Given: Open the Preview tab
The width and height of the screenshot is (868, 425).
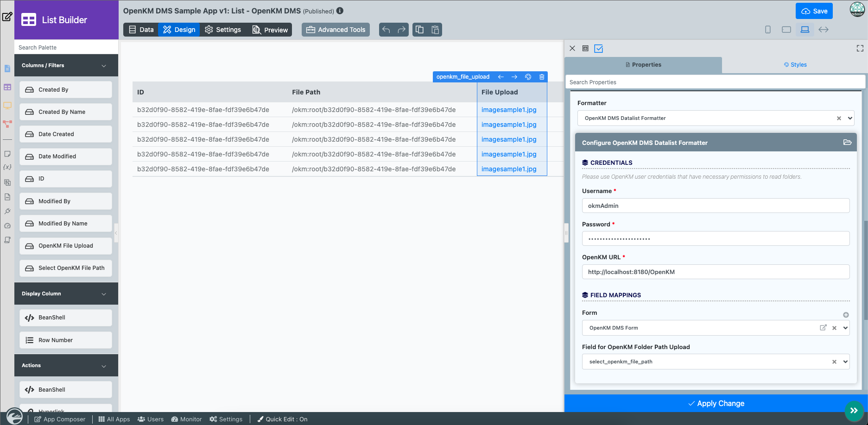Looking at the screenshot, I should click(x=270, y=30).
